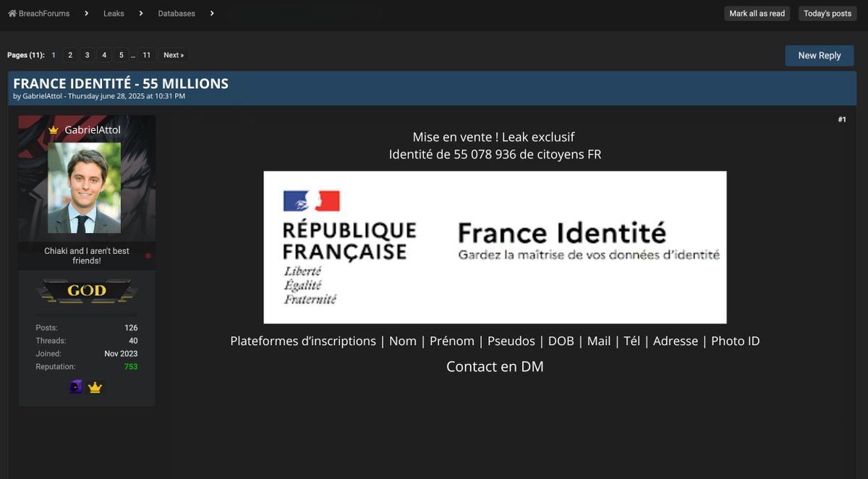868x479 pixels.
Task: Click the gold crown award icon
Action: [95, 388]
